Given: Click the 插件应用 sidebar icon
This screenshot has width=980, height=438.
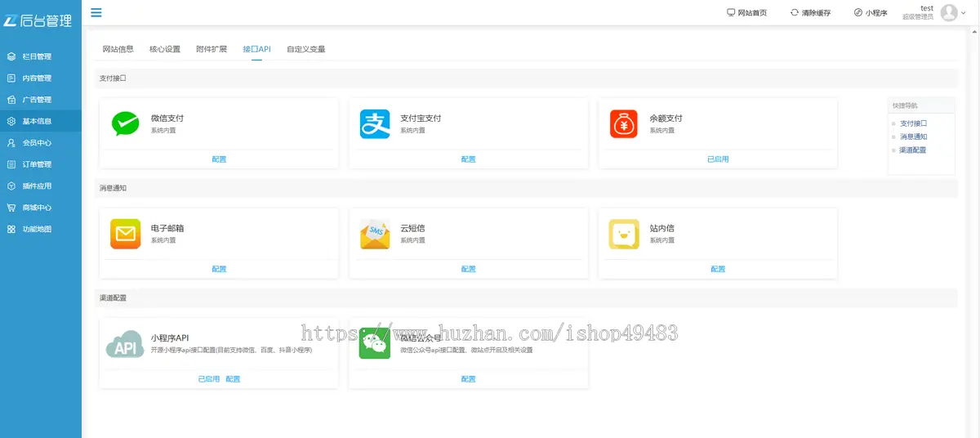Looking at the screenshot, I should 11,185.
